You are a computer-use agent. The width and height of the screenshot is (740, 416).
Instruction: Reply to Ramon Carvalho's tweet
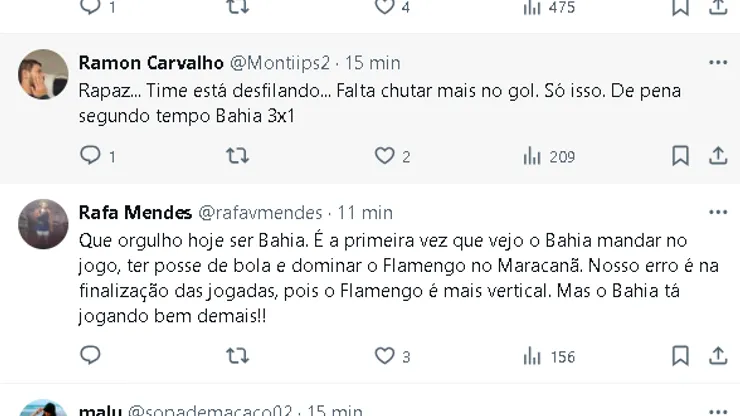90,156
